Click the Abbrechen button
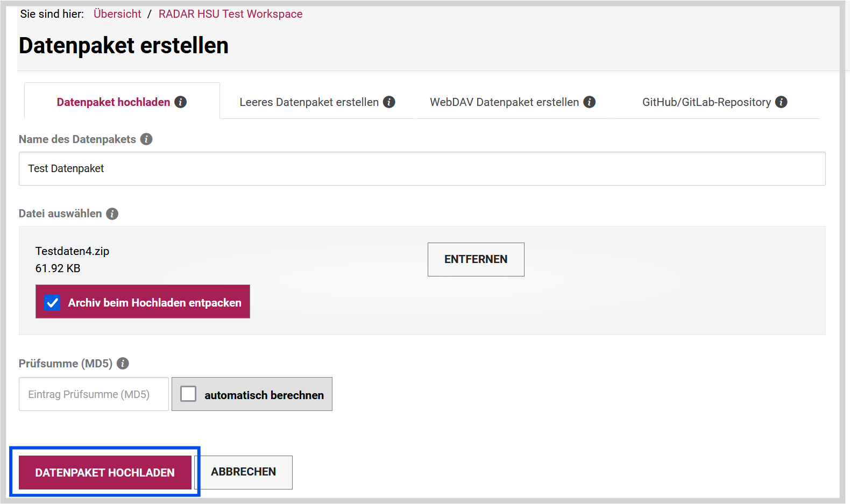This screenshot has height=504, width=850. point(243,472)
